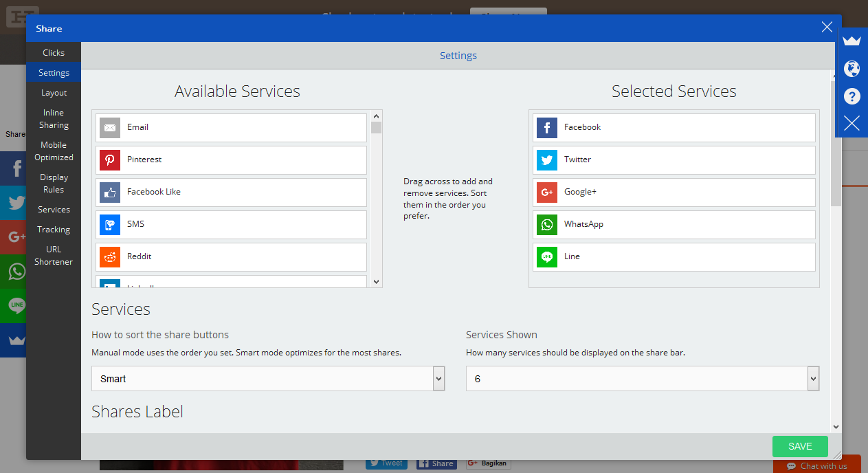The height and width of the screenshot is (473, 868).
Task: Select the Facebook Like service row
Action: pos(232,192)
